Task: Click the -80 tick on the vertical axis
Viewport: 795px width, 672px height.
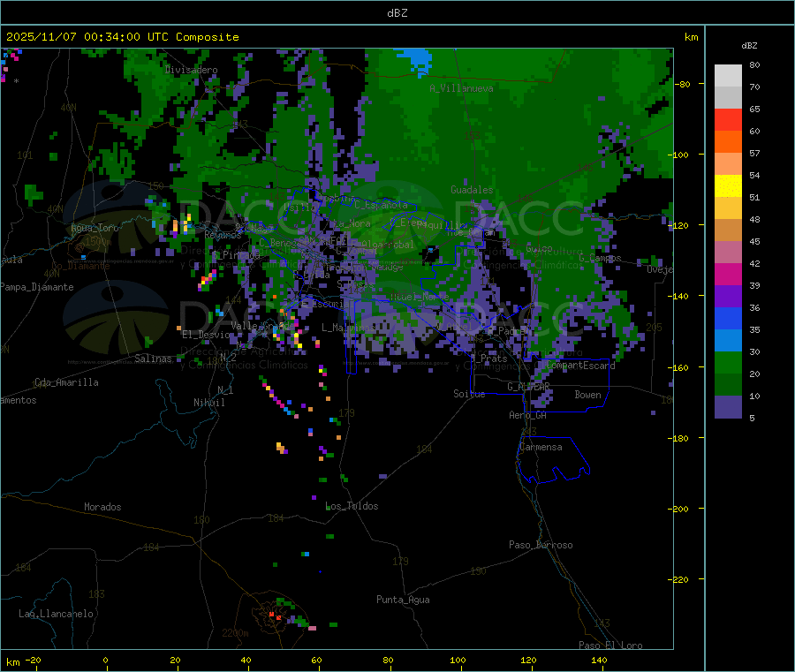Action: tap(683, 84)
